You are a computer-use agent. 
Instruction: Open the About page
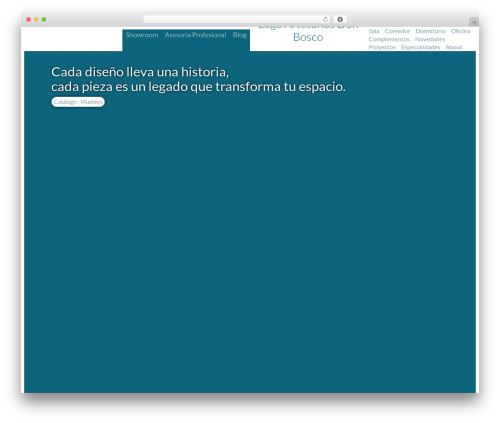[x=454, y=47]
